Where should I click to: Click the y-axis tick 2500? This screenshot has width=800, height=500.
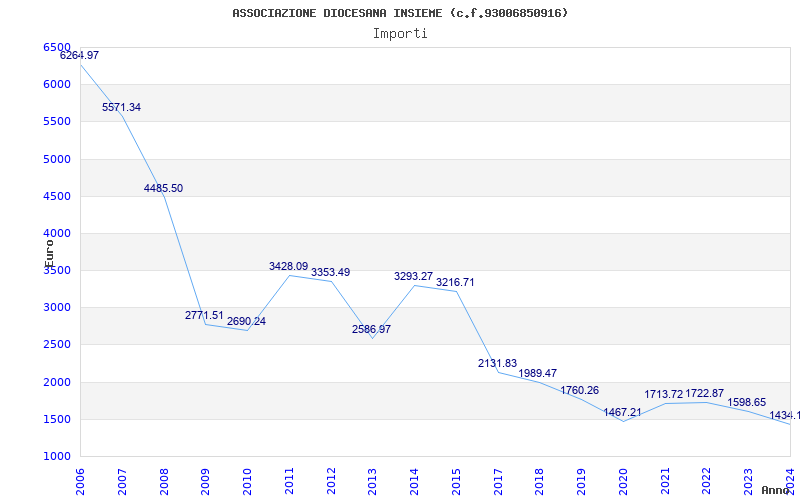[x=57, y=345]
